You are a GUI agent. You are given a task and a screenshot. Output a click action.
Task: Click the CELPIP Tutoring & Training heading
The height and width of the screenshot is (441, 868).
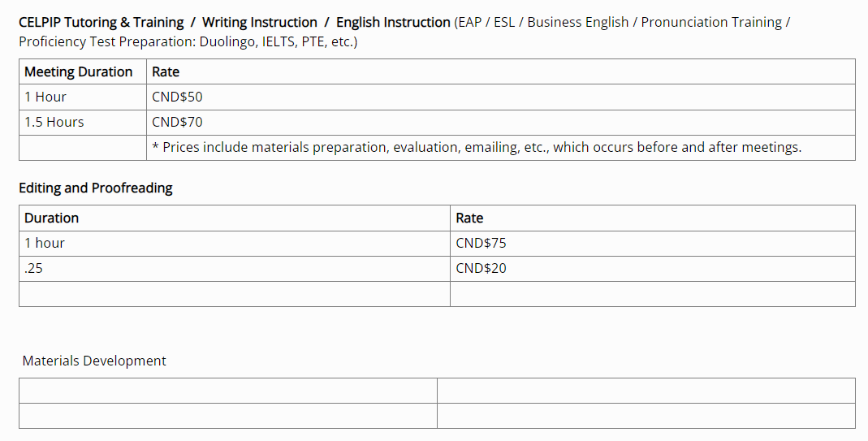pyautogui.click(x=101, y=22)
